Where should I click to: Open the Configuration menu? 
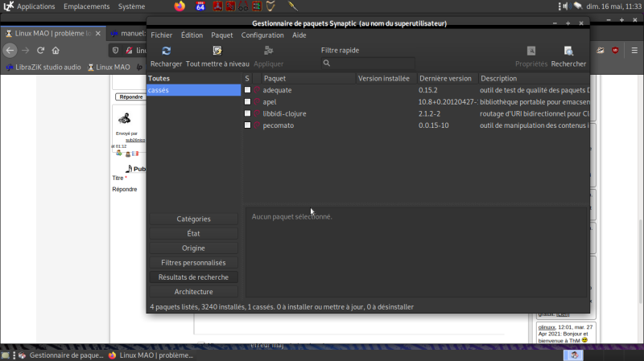coord(262,35)
